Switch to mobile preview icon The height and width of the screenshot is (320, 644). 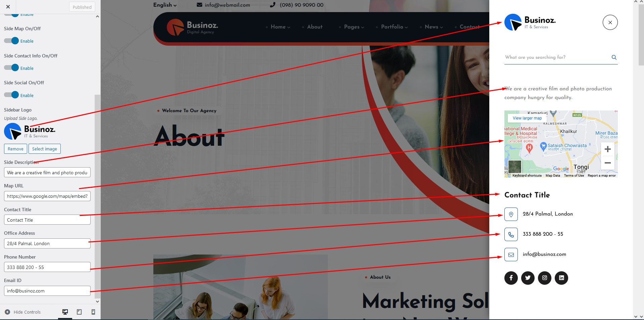(x=93, y=312)
